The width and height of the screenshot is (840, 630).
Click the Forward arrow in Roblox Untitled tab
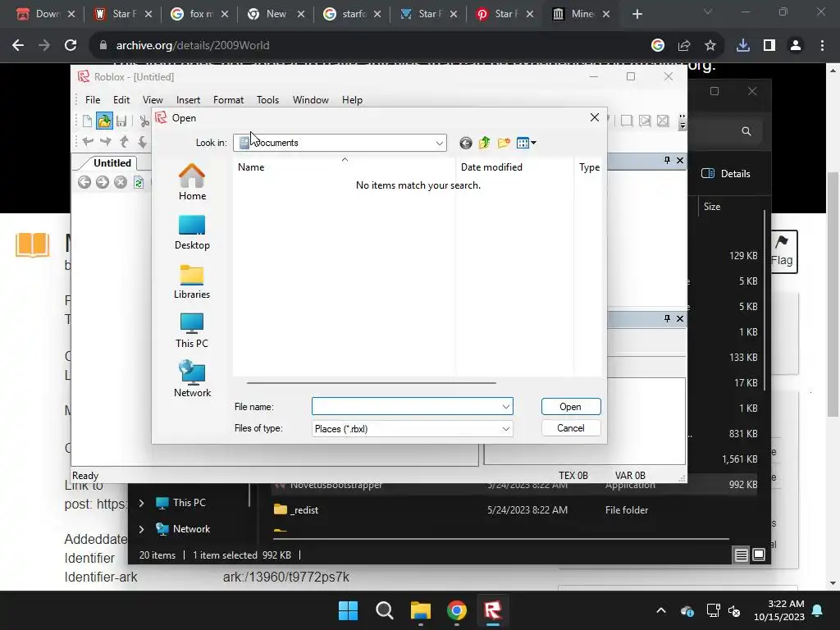[x=103, y=183]
